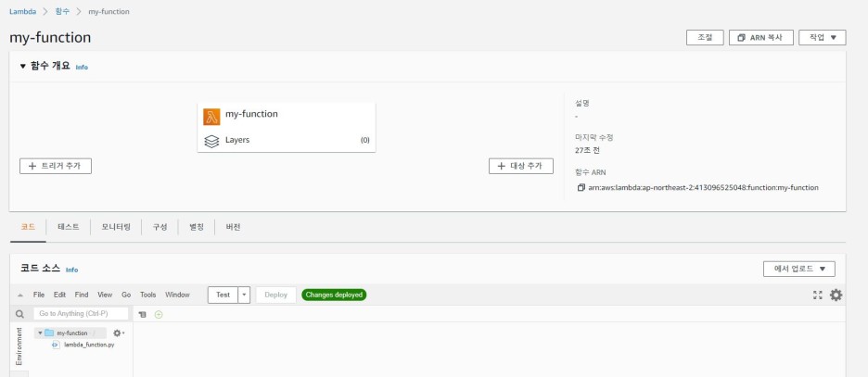Click the ARN 복사 button
The image size is (868, 377).
pyautogui.click(x=761, y=38)
